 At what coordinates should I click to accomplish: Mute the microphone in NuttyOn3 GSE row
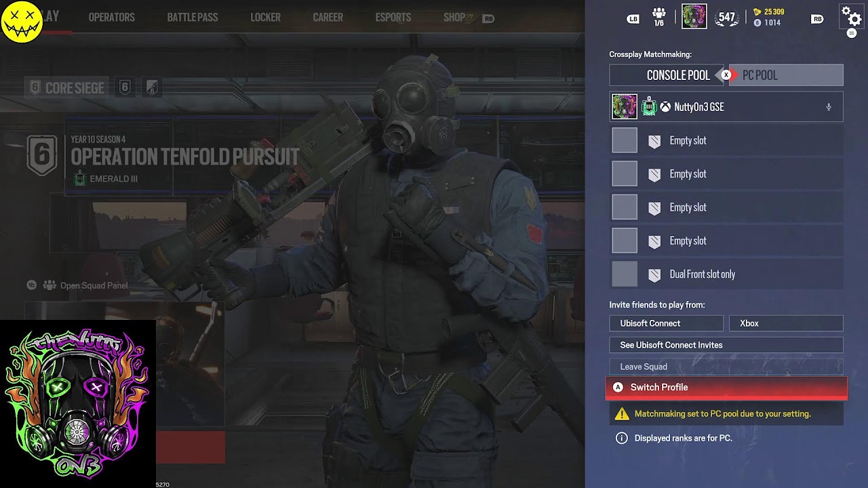tap(829, 107)
